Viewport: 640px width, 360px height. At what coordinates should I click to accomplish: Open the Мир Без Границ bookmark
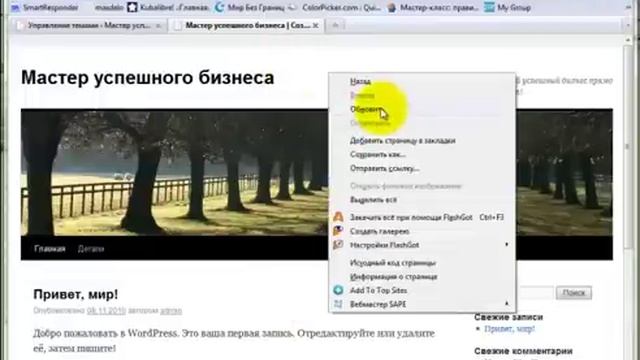(250, 7)
